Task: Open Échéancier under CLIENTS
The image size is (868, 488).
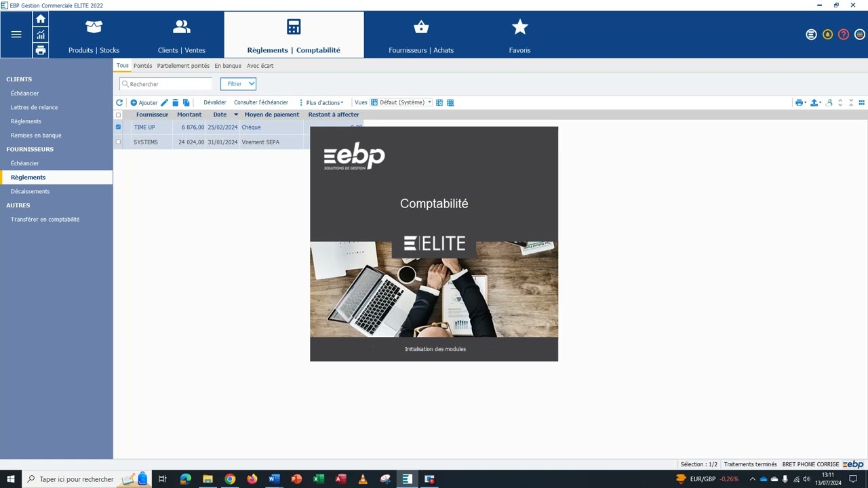Action: 25,94
